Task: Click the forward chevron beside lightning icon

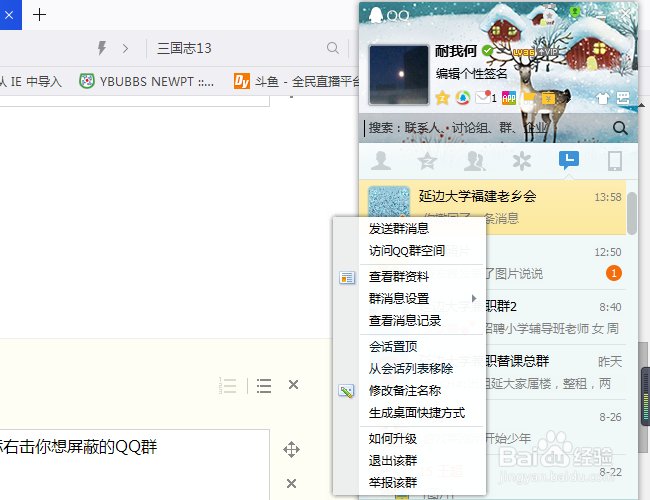Action: pos(125,49)
